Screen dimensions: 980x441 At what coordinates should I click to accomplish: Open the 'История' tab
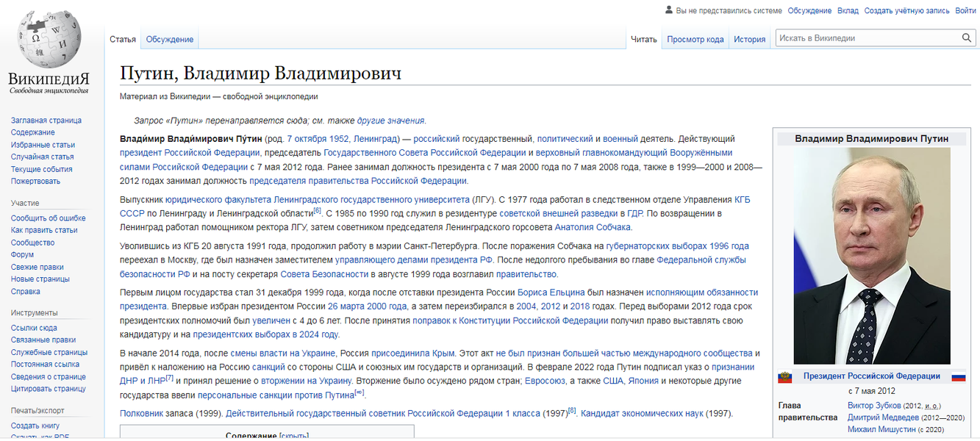coord(750,40)
